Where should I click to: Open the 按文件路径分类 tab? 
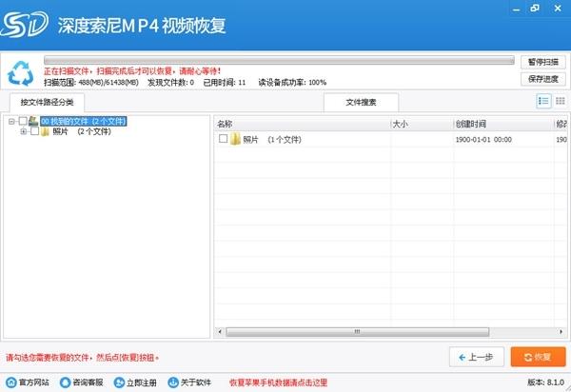(48, 102)
